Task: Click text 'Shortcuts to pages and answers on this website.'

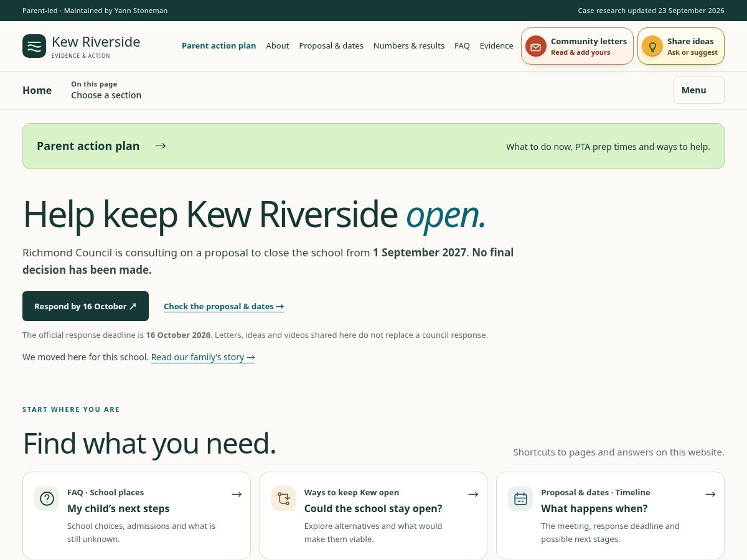Action: (619, 452)
